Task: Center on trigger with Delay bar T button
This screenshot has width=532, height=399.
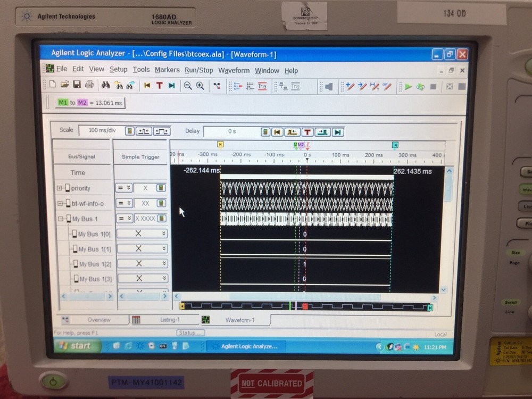Action: click(307, 132)
